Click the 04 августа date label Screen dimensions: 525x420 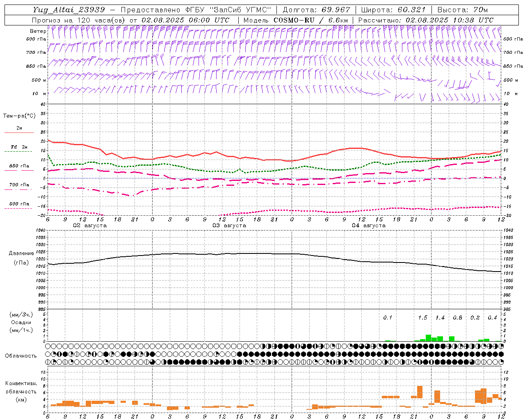coord(369,226)
